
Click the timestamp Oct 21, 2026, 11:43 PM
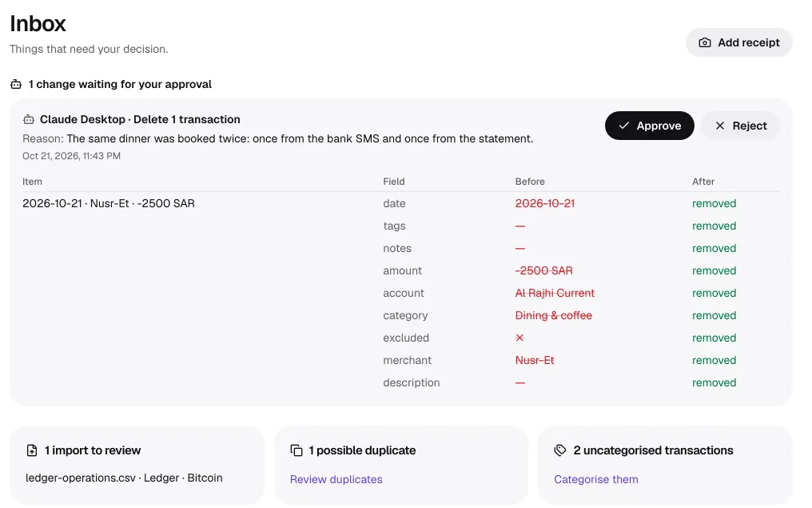pos(71,156)
